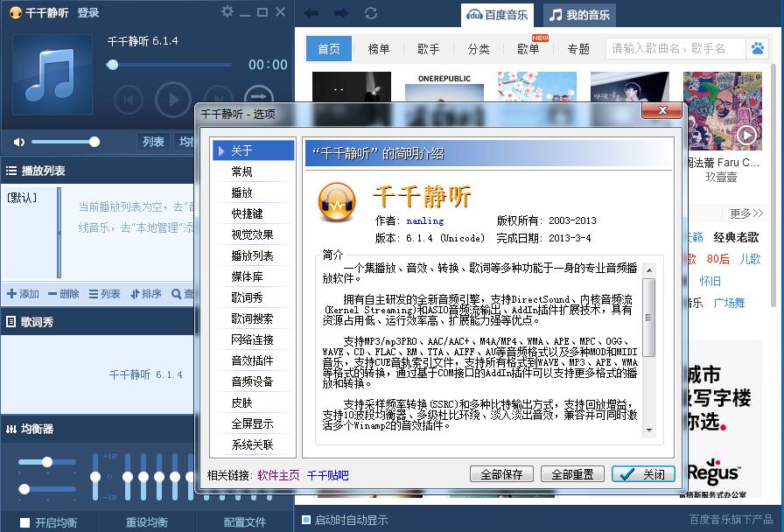
Task: Click the description scrollbar down arrow
Action: [x=649, y=430]
